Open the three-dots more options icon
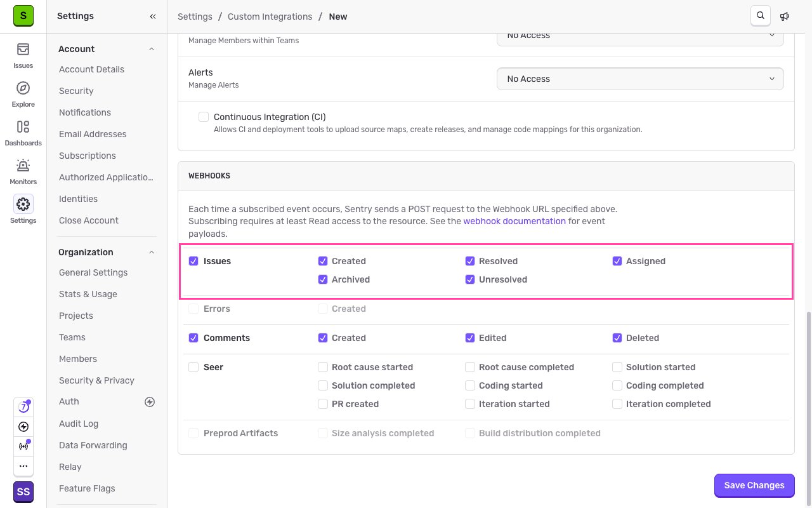This screenshot has height=508, width=812. click(x=23, y=466)
